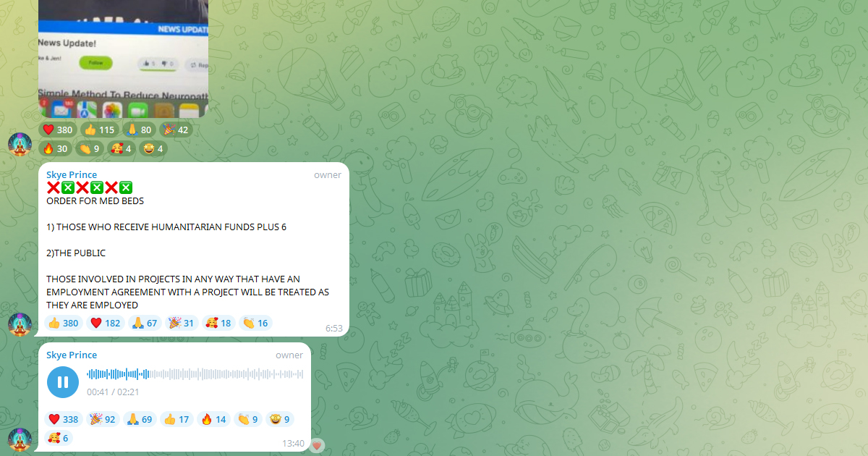
Task: Open Skye Prince profile from med beds post
Action: (x=72, y=174)
